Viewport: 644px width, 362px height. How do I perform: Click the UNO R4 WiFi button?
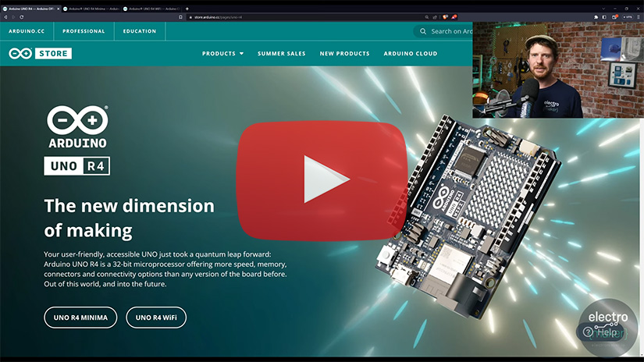pyautogui.click(x=156, y=318)
